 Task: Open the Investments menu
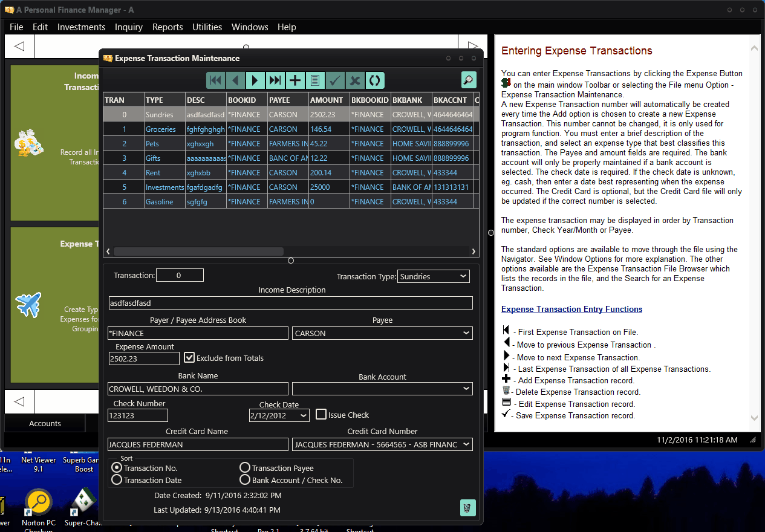click(x=81, y=27)
